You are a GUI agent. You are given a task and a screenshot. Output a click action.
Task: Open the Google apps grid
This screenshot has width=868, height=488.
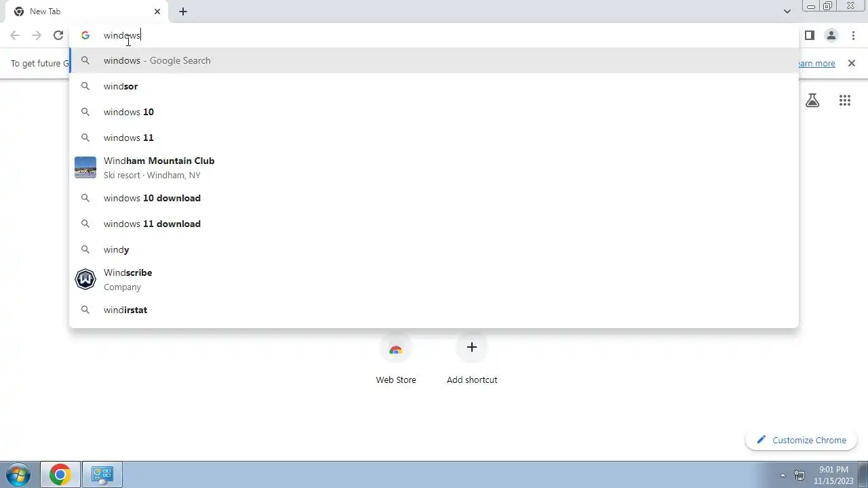[x=844, y=100]
